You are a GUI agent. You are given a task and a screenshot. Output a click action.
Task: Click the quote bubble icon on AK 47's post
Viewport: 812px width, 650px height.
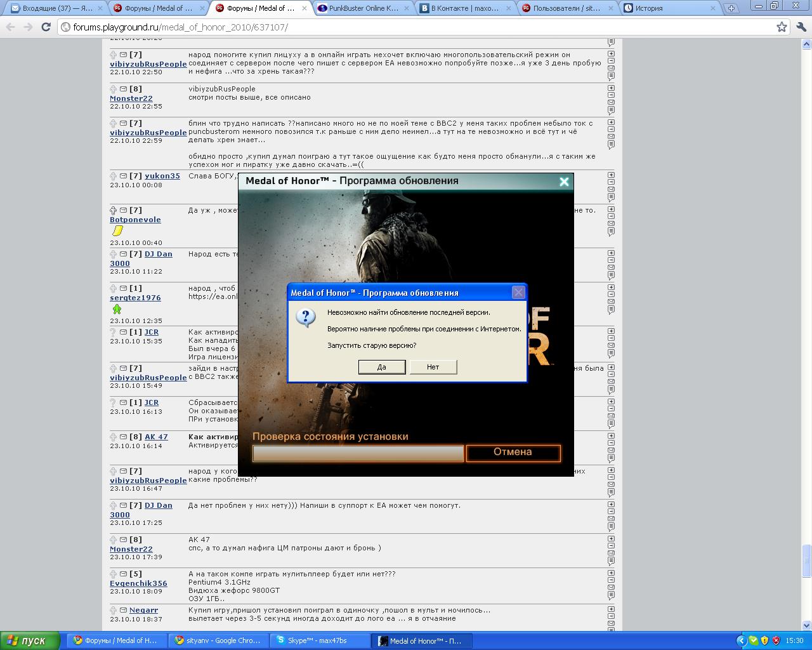tap(611, 458)
